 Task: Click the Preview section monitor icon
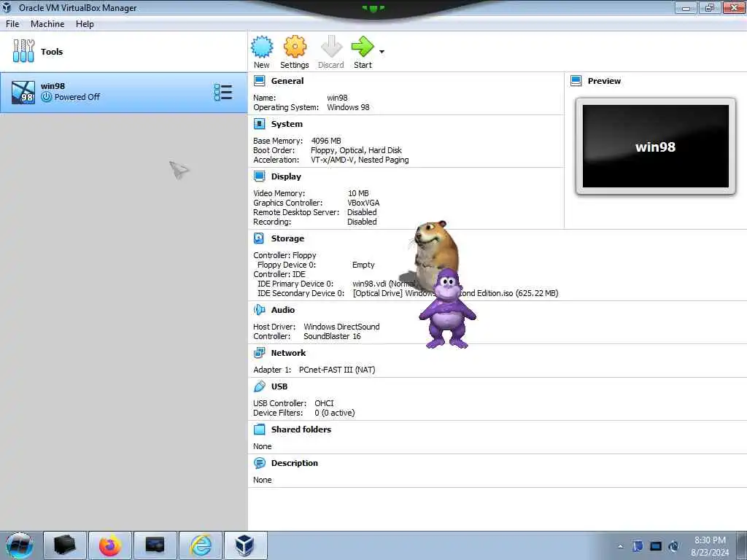pyautogui.click(x=576, y=81)
